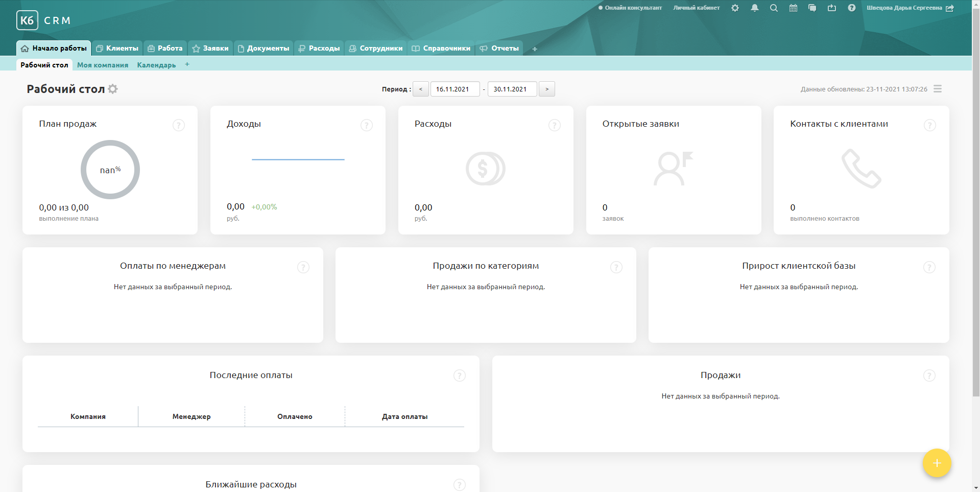980x492 pixels.
Task: Click the logout icon next to user name
Action: coord(950,8)
